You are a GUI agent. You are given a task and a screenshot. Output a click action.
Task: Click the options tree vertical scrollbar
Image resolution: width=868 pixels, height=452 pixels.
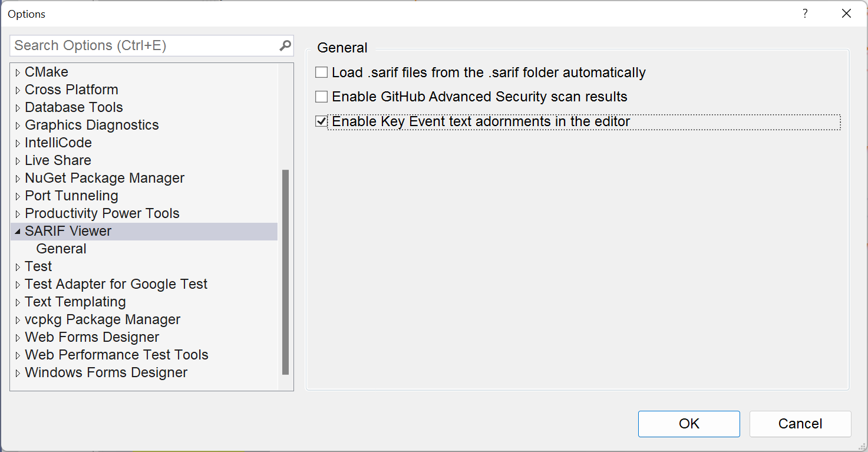[x=286, y=271]
